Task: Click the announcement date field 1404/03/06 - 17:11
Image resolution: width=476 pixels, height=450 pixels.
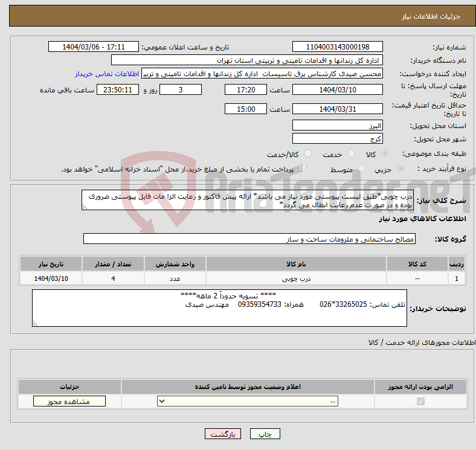Action: (94, 47)
